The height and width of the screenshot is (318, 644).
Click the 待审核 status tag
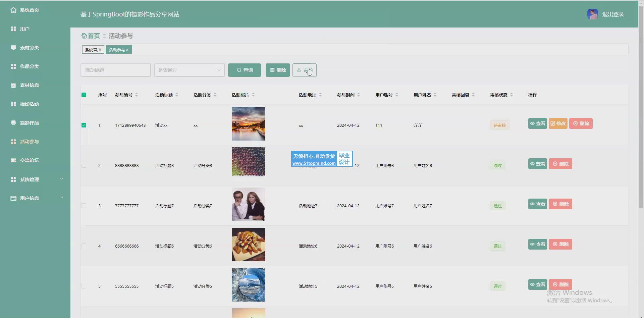click(500, 125)
